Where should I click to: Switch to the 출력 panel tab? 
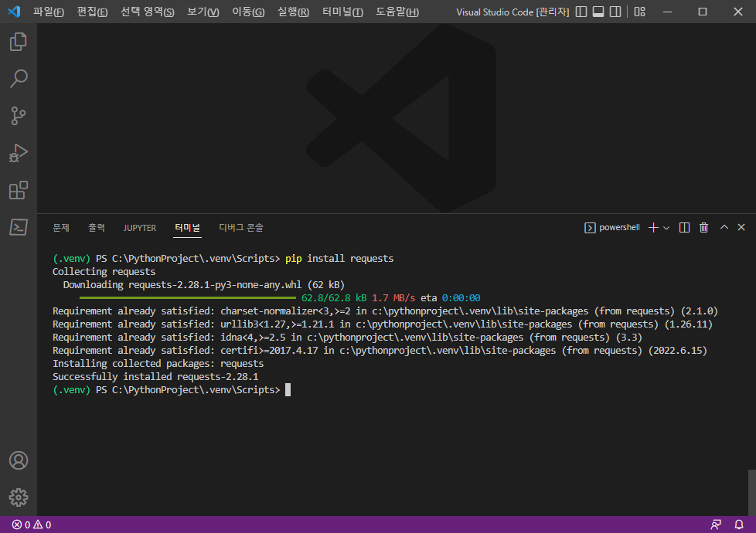[97, 227]
